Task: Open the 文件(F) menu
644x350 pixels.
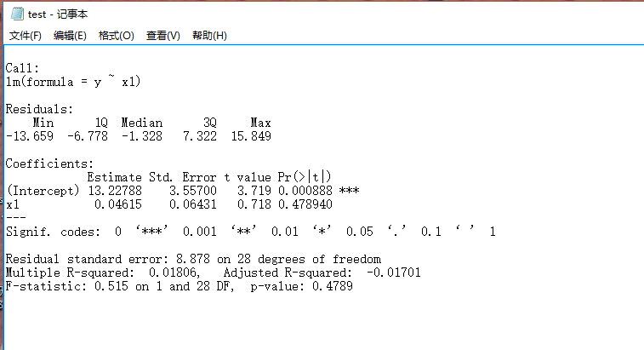Action: click(x=26, y=36)
